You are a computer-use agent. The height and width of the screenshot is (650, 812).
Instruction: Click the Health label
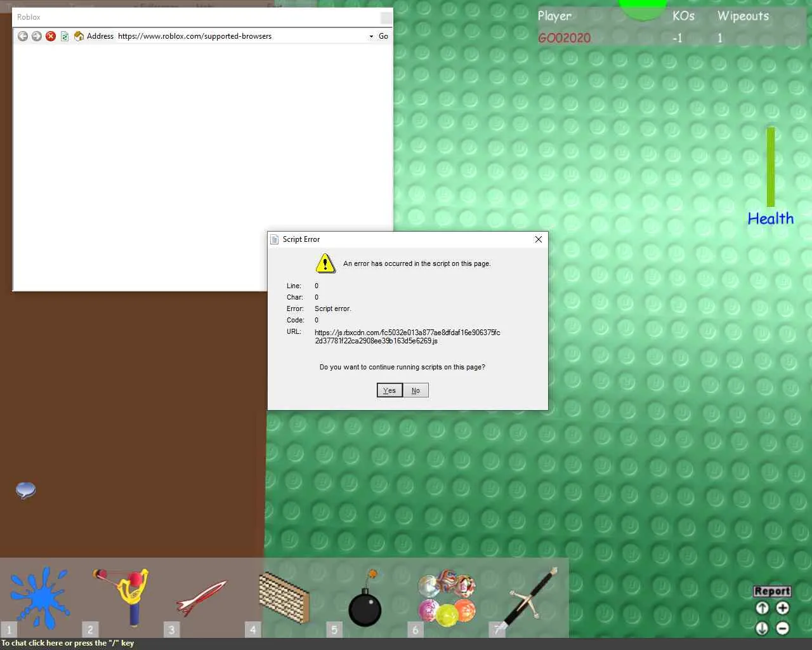(x=771, y=218)
